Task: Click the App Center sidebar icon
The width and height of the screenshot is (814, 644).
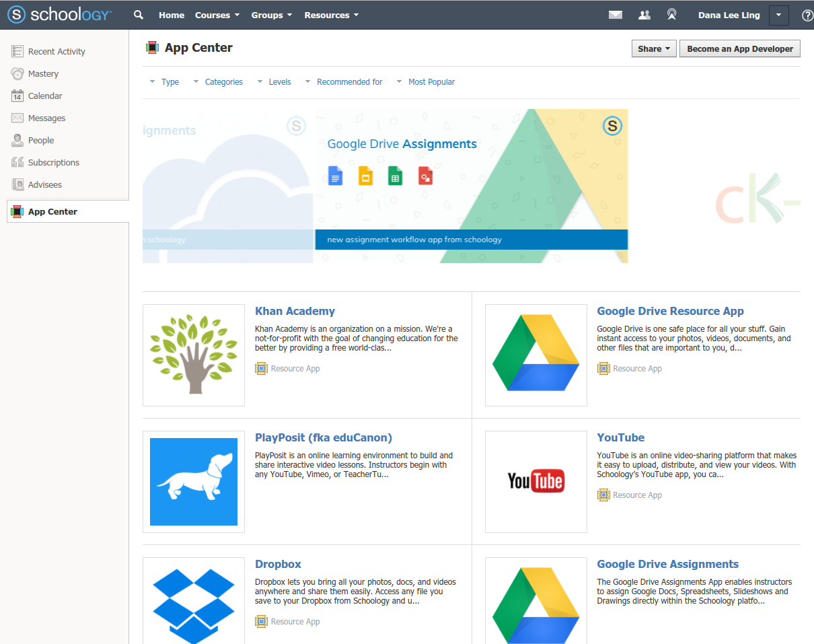Action: (17, 211)
